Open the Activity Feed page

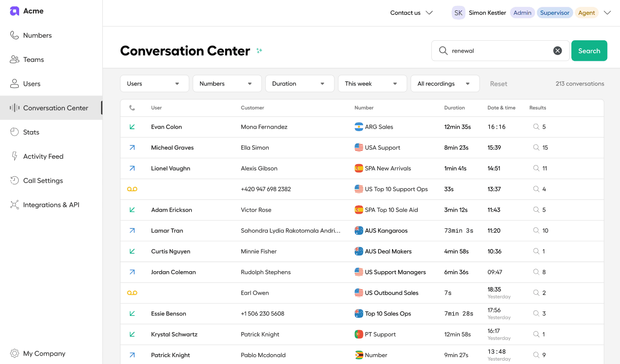point(43,156)
